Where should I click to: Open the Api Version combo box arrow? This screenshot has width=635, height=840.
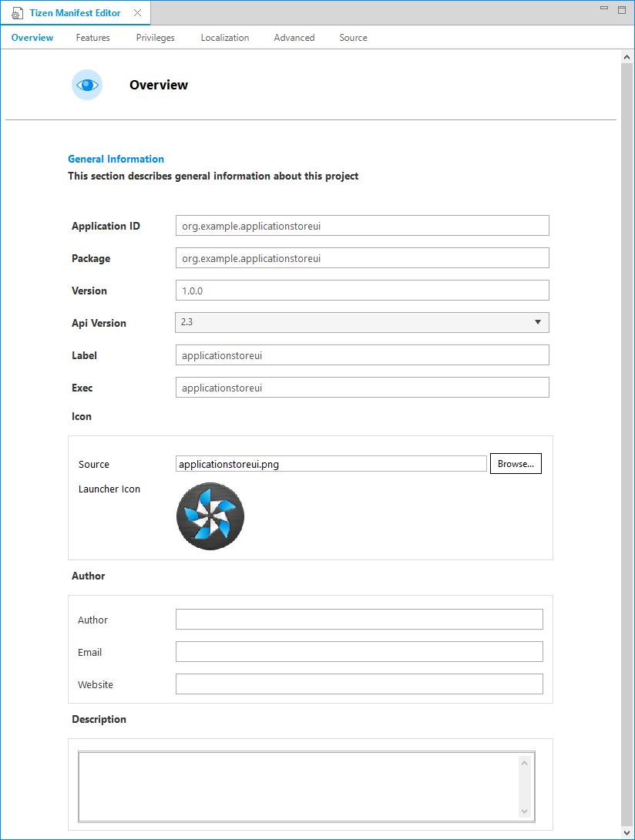coord(537,322)
